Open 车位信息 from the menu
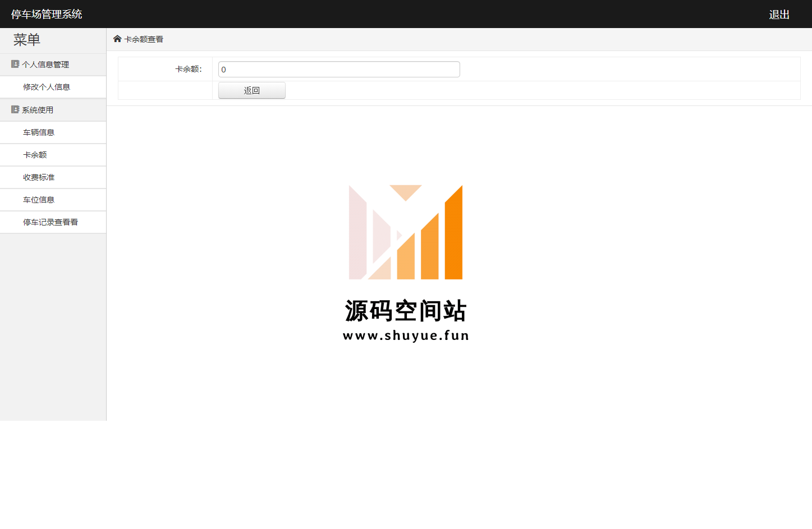812x529 pixels. point(53,200)
